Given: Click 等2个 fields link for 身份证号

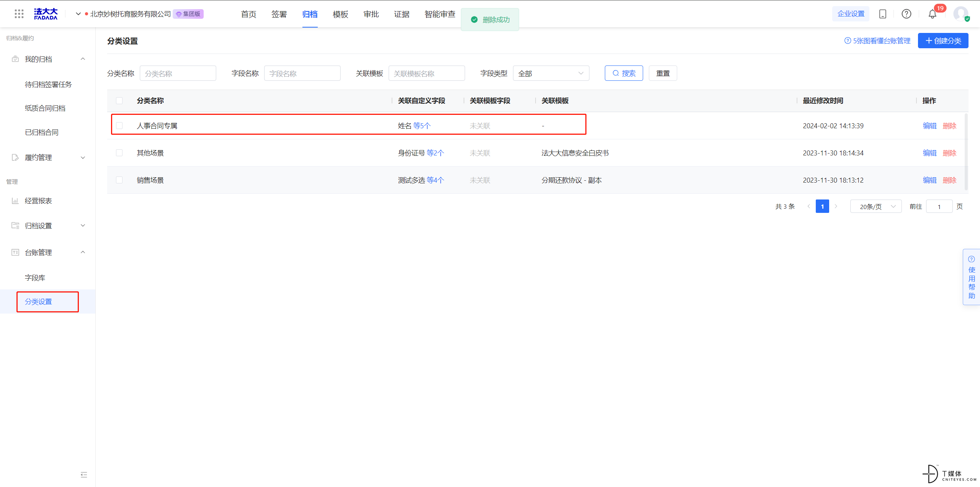Looking at the screenshot, I should [x=435, y=153].
